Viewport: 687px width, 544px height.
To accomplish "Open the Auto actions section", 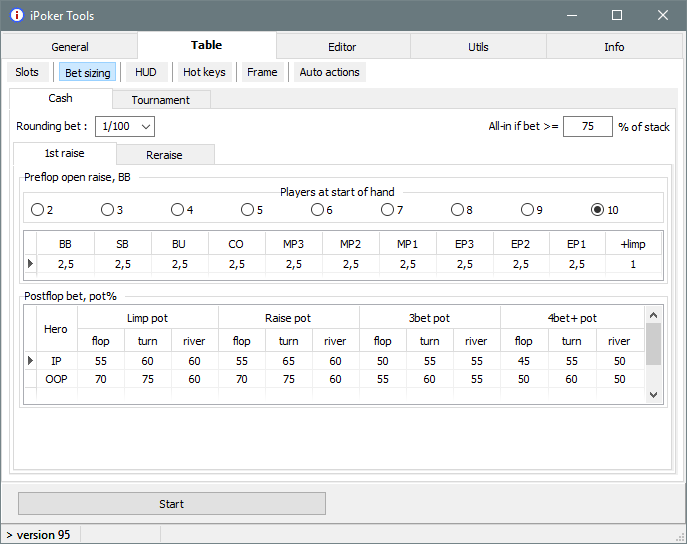I will tap(330, 72).
